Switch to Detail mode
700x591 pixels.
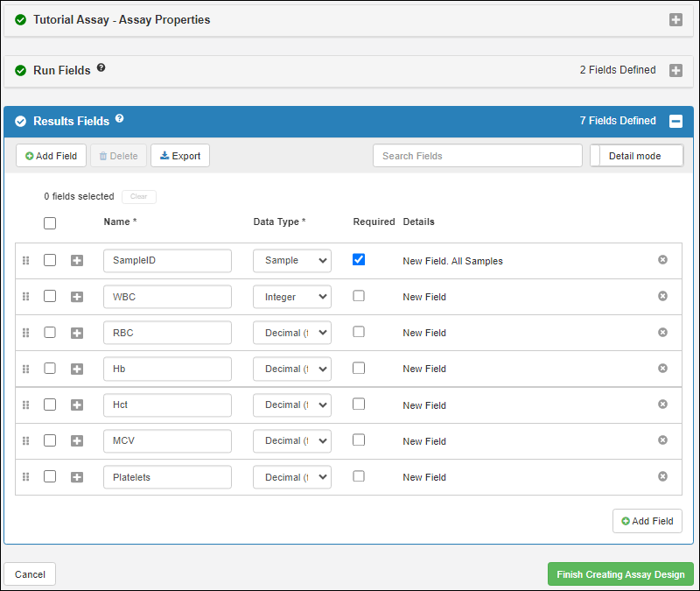click(x=636, y=156)
